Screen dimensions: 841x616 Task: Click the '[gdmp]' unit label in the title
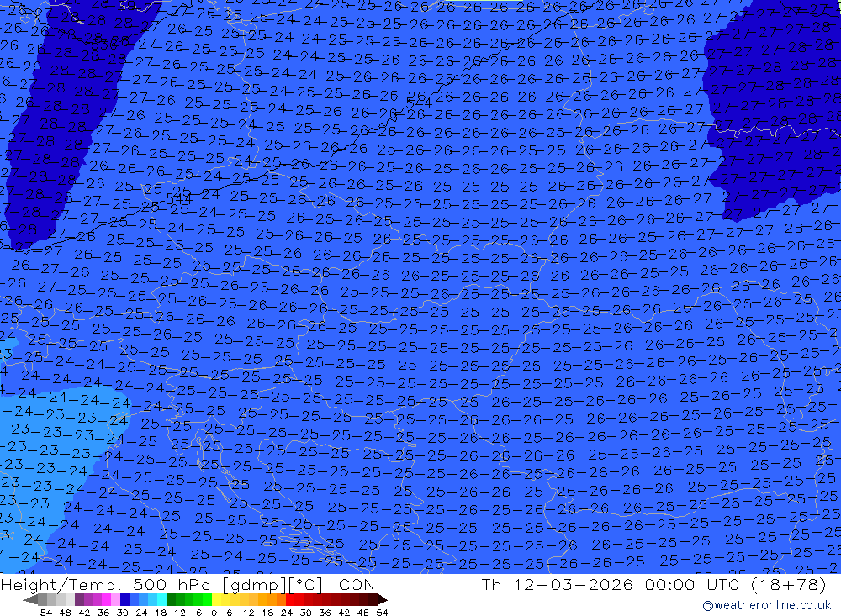(255, 585)
